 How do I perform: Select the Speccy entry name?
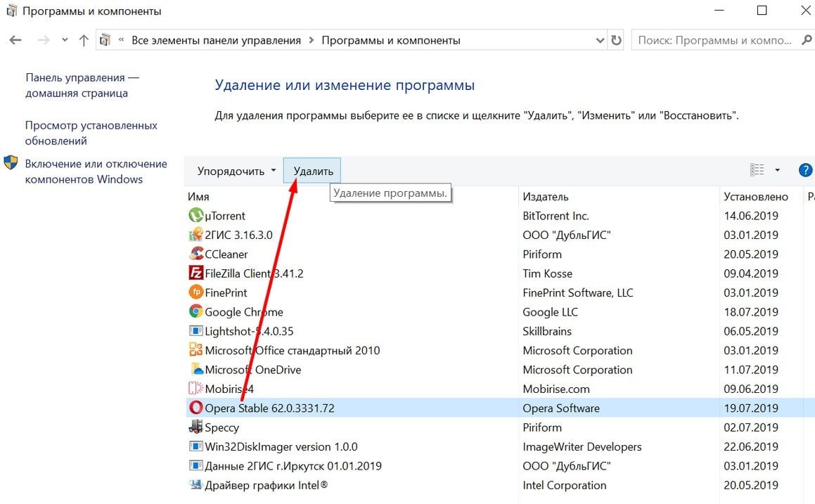(x=222, y=427)
